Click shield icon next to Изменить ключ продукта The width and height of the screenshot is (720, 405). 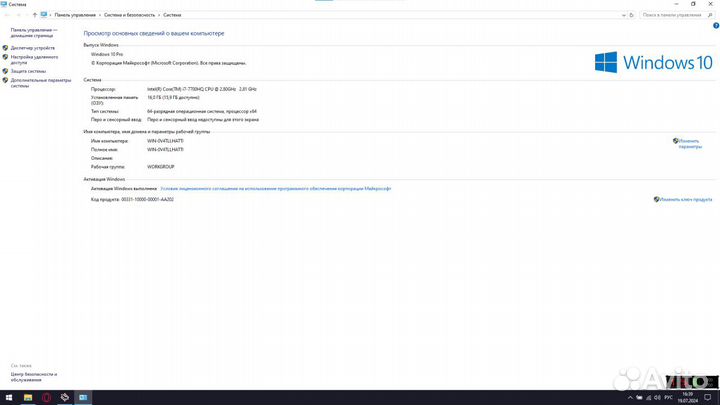pos(656,199)
